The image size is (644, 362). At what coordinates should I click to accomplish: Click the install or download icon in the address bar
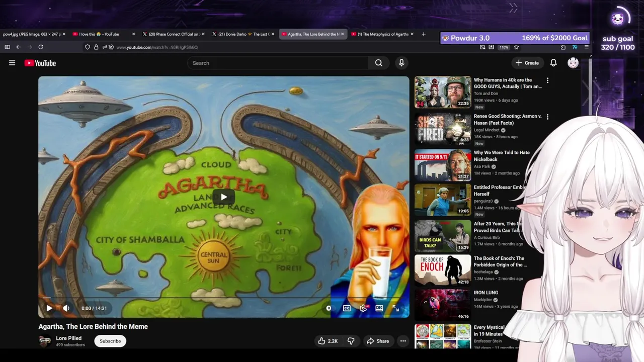click(x=491, y=47)
